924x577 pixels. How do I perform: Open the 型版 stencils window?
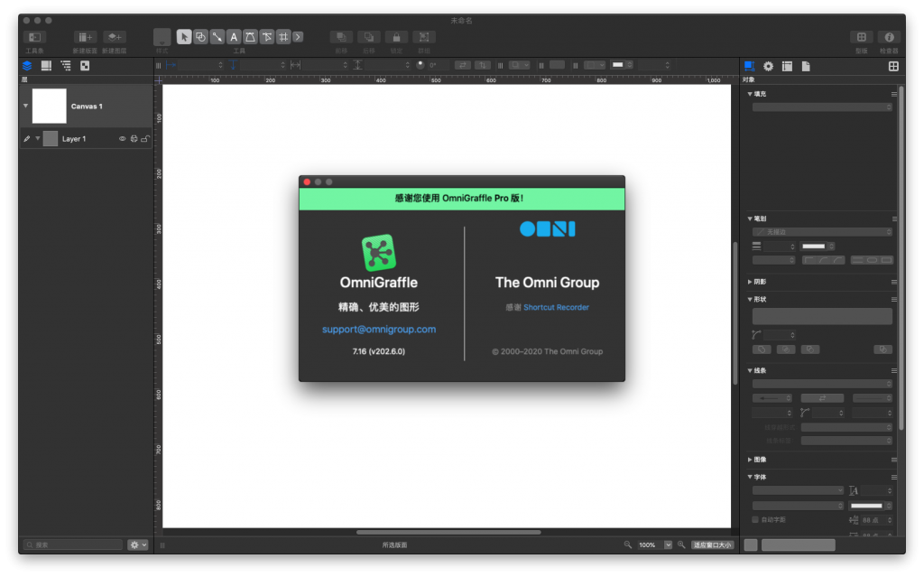862,37
